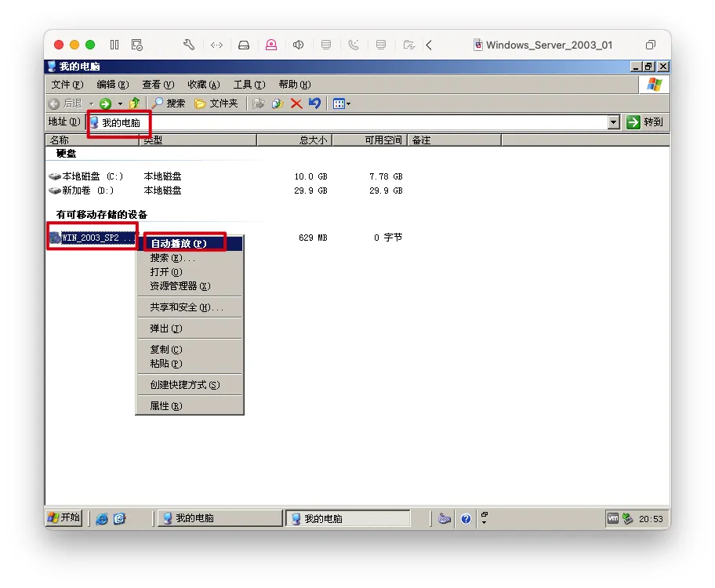Choose 资源管理器(X) in context menu
Viewport: 715px width, 588px height.
click(190, 286)
